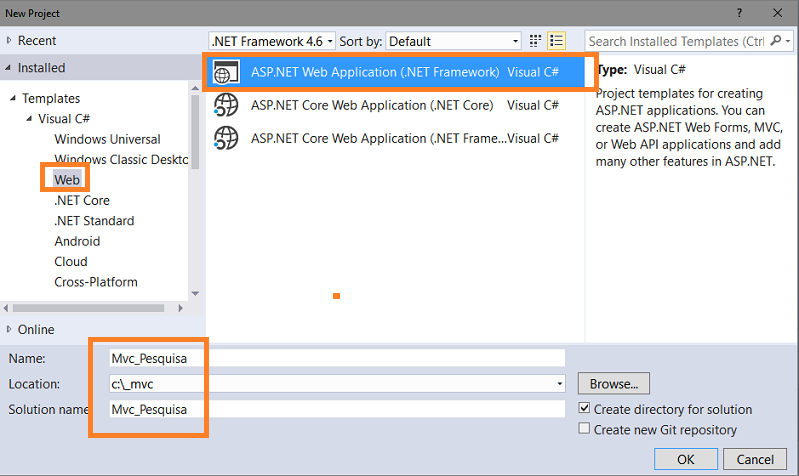Click the tree horizontal scrollbar thumb
Screen dimensions: 799x476
88,308
